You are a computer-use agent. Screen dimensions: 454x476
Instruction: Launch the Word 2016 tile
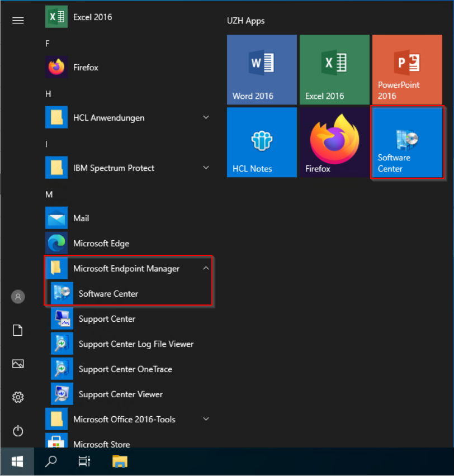click(261, 69)
